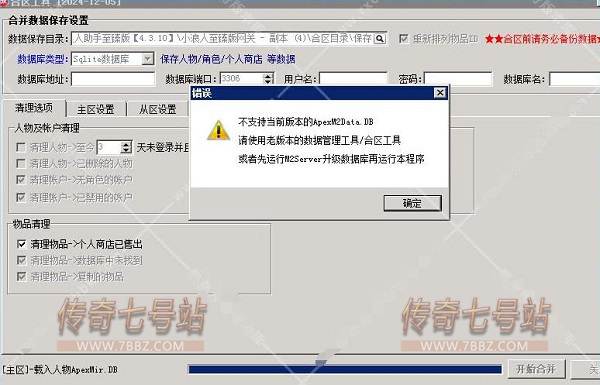The height and width of the screenshot is (385, 600).
Task: Close the 错误 dialog with X
Action: [x=440, y=93]
